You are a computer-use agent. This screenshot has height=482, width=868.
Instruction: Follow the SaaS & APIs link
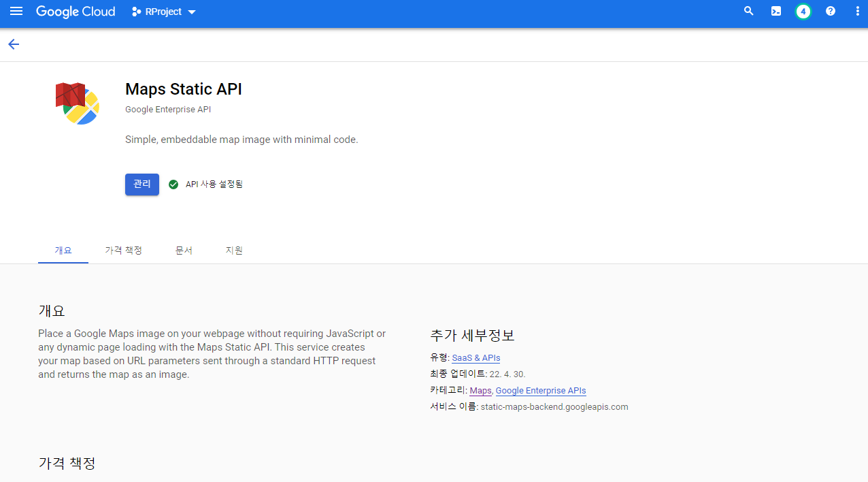click(476, 358)
